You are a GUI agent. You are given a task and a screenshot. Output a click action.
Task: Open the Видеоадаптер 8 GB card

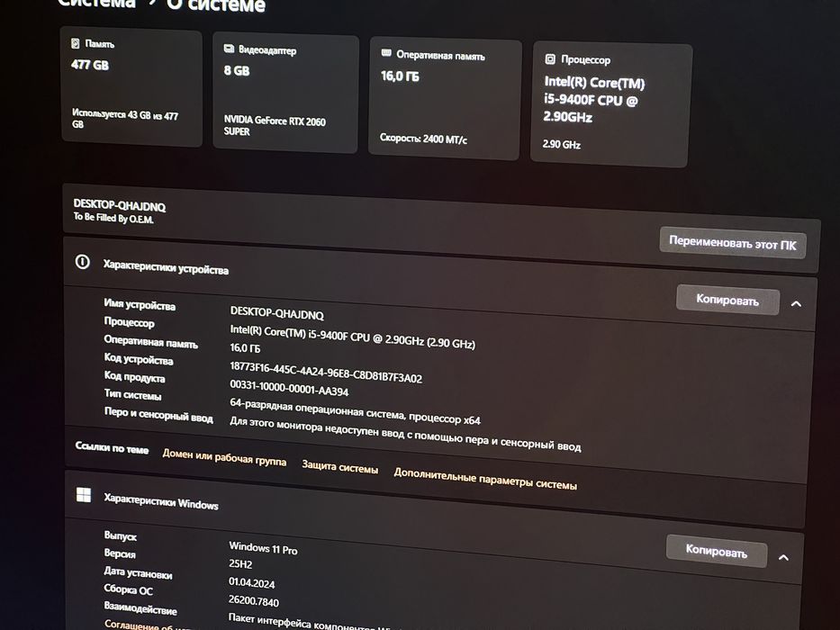tap(285, 94)
